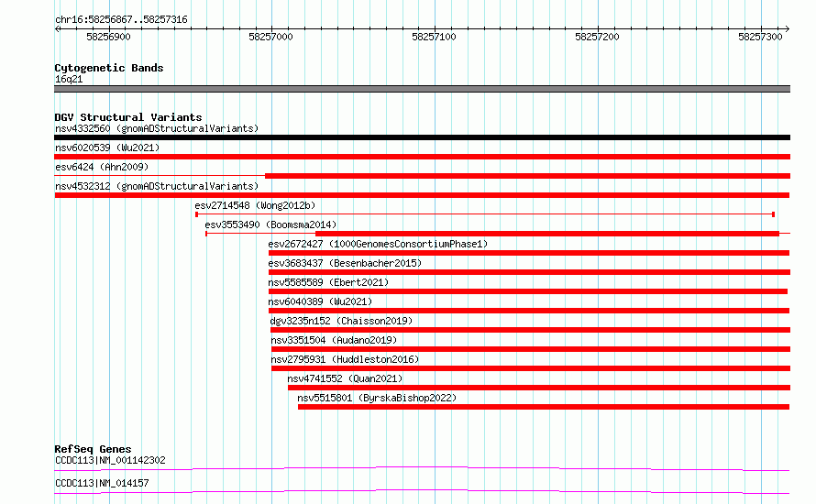This screenshot has height=504, width=816.
Task: Open variant esv2714548 (Wong2012b) label
Action: [255, 205]
